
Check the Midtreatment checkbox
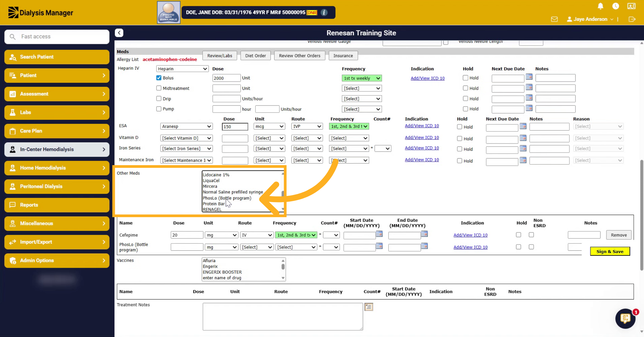(x=159, y=88)
